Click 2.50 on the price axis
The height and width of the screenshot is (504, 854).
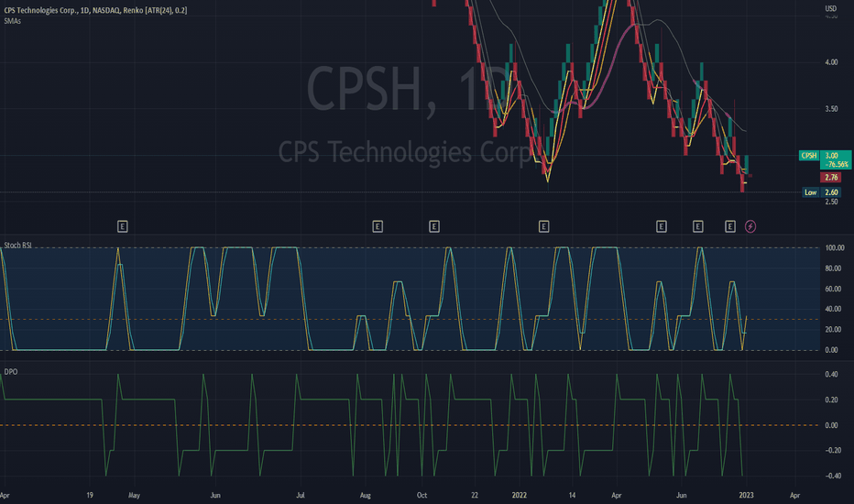[831, 202]
